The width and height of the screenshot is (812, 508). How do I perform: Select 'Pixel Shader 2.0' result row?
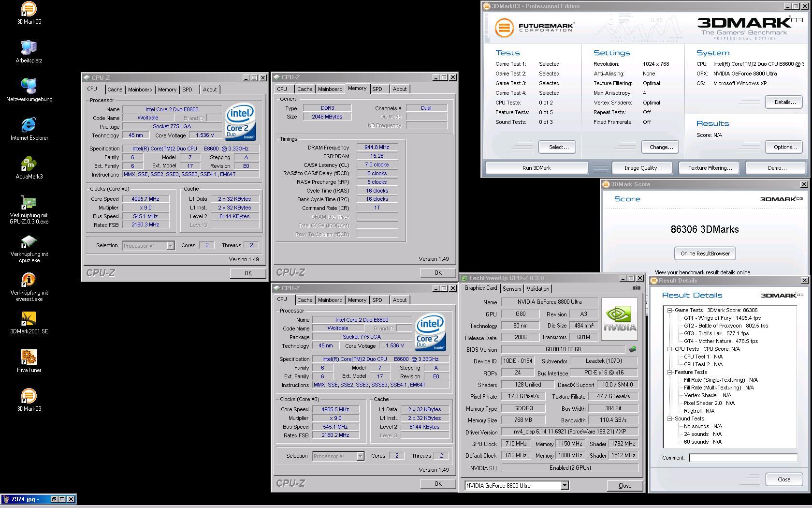tap(709, 403)
